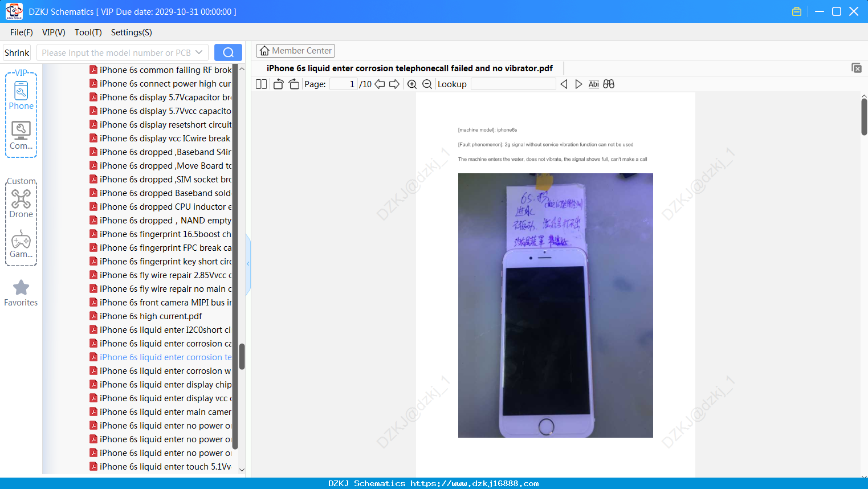Open the Settings(S) menu
The image size is (868, 489).
[132, 32]
